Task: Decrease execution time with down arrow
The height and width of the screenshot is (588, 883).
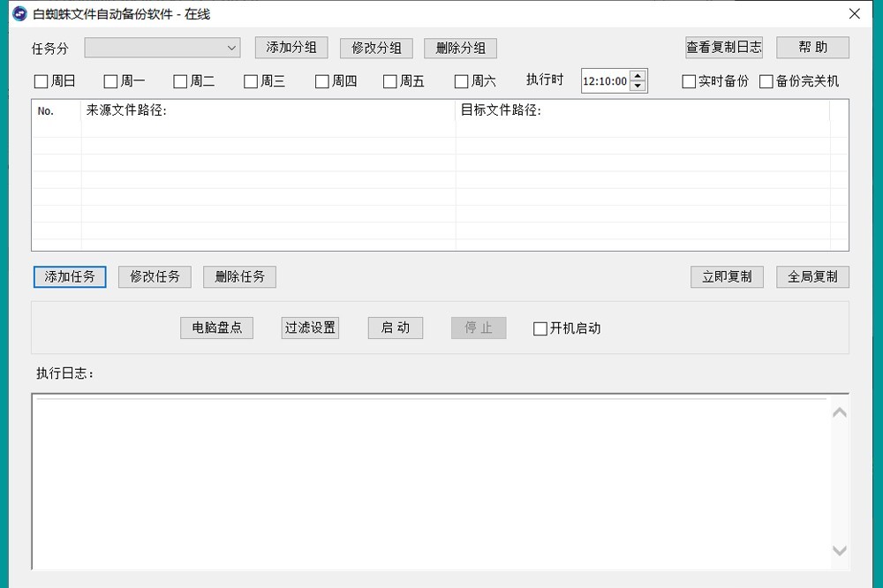Action: tap(638, 87)
